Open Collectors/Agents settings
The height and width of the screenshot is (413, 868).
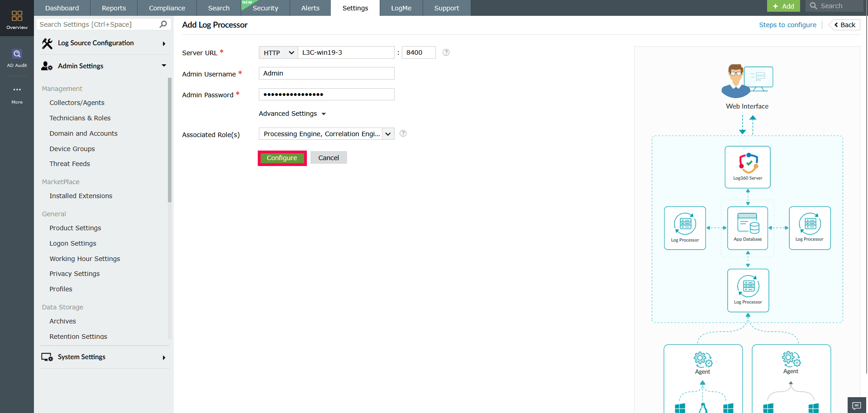pyautogui.click(x=77, y=103)
